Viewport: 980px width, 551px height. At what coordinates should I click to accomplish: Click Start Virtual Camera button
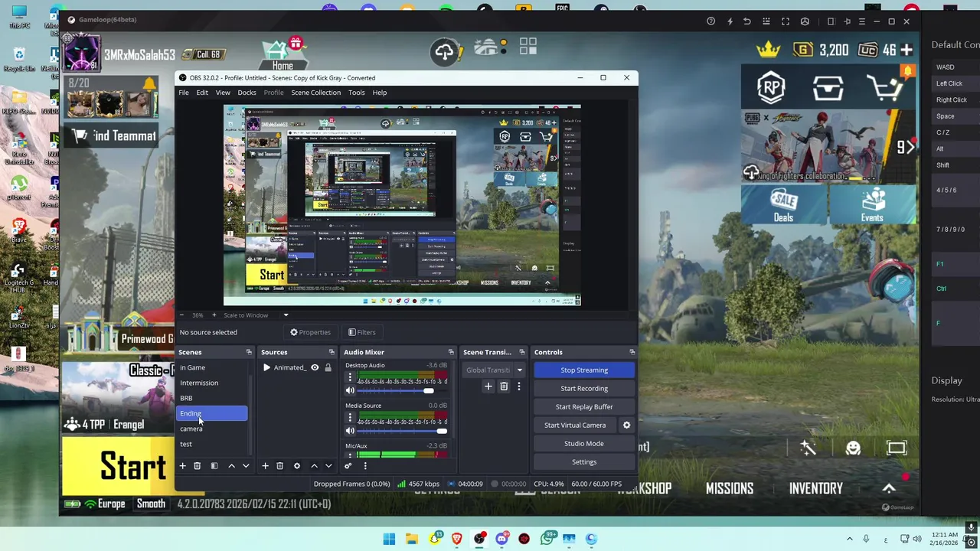point(575,425)
